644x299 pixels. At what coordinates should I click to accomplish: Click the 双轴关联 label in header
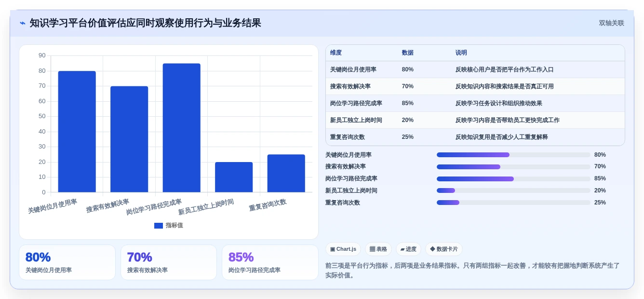tap(611, 23)
